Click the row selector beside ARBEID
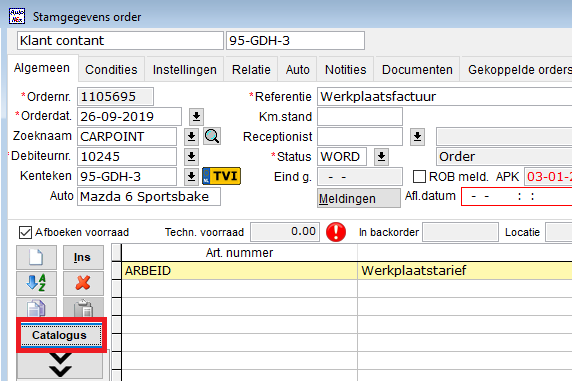This screenshot has width=572, height=381. [117, 271]
